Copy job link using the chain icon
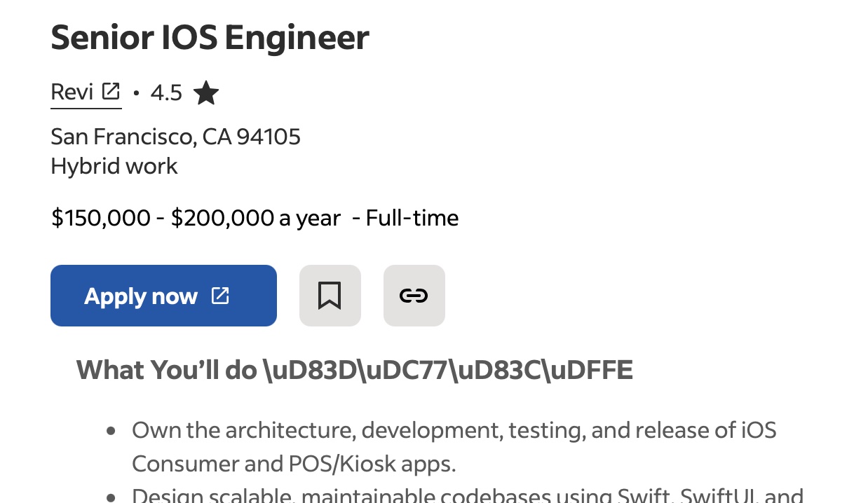The width and height of the screenshot is (868, 503). click(414, 296)
